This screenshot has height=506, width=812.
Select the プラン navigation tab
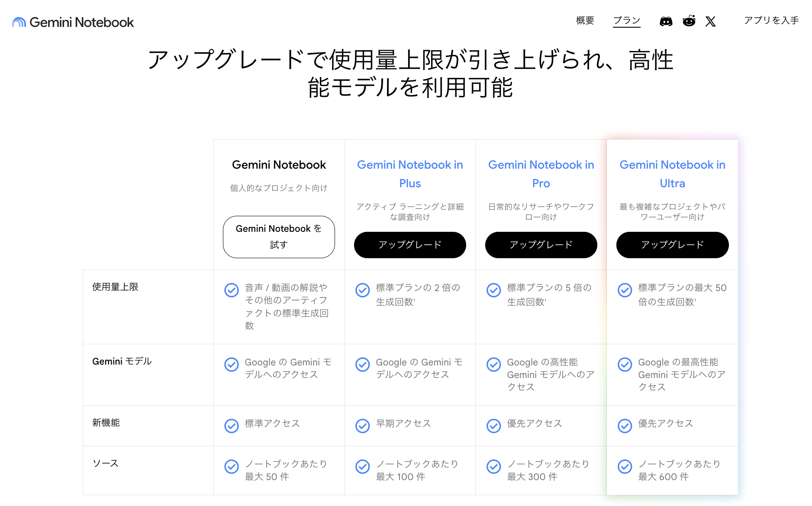[x=627, y=20]
